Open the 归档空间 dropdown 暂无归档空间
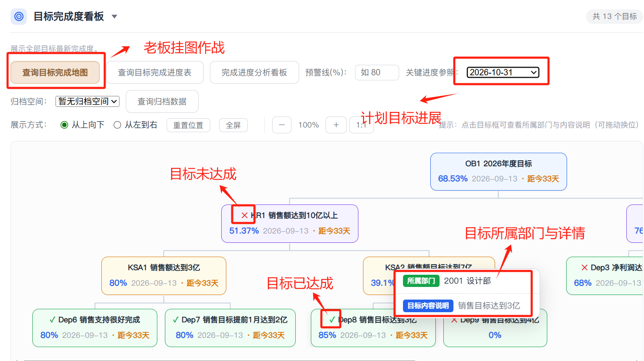This screenshot has width=644, height=361. pyautogui.click(x=87, y=101)
